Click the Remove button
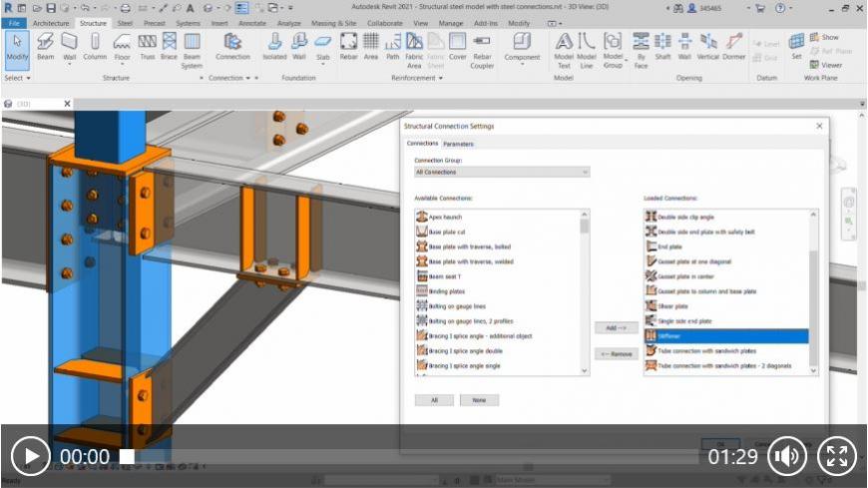This screenshot has width=868, height=488. point(616,354)
